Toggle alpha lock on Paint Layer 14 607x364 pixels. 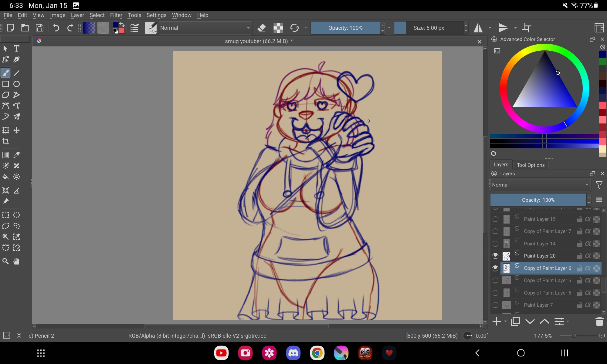point(588,244)
